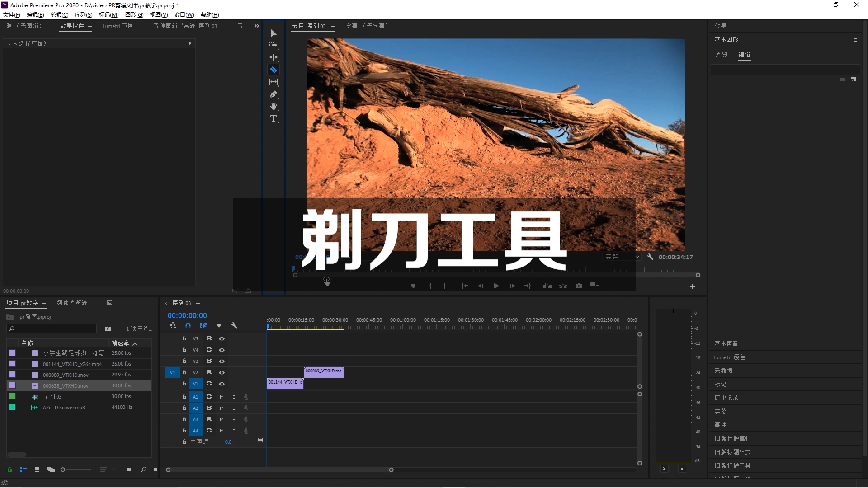Toggle visibility eye of track V5
The width and height of the screenshot is (868, 488).
(x=222, y=338)
